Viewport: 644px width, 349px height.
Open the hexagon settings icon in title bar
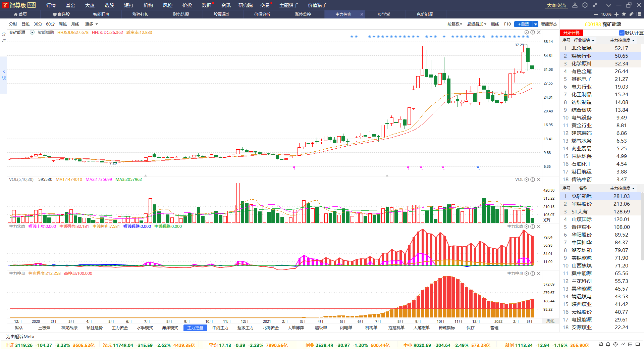tap(585, 5)
